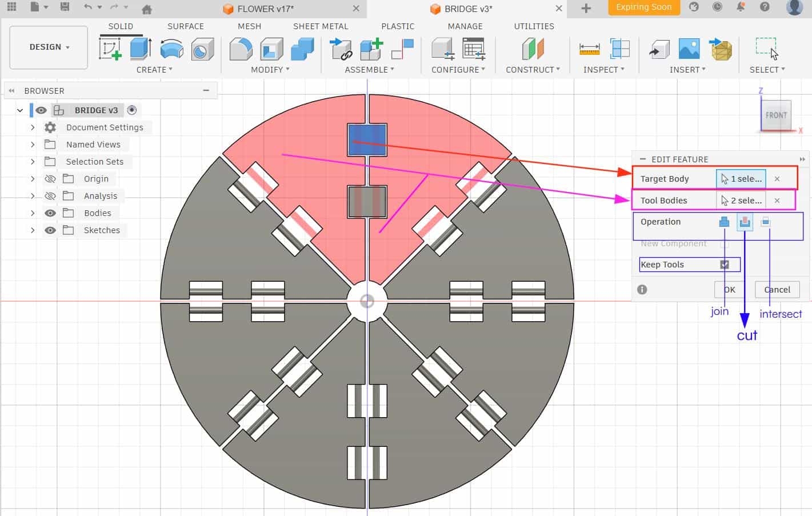Image resolution: width=812 pixels, height=516 pixels.
Task: Hide the Sketches folder
Action: (x=50, y=230)
